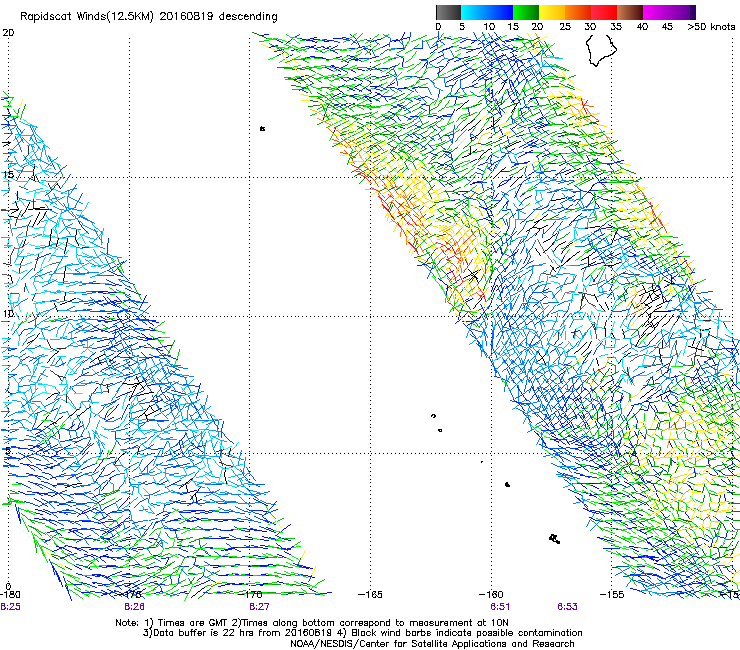This screenshot has height=650, width=740.
Task: Click the '8:25' swath time label
Action: click(x=10, y=607)
